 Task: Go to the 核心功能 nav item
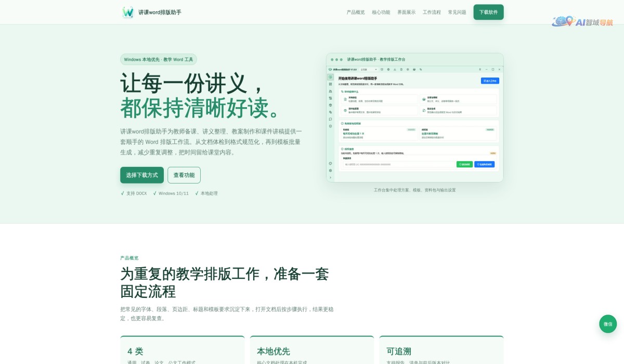point(381,12)
